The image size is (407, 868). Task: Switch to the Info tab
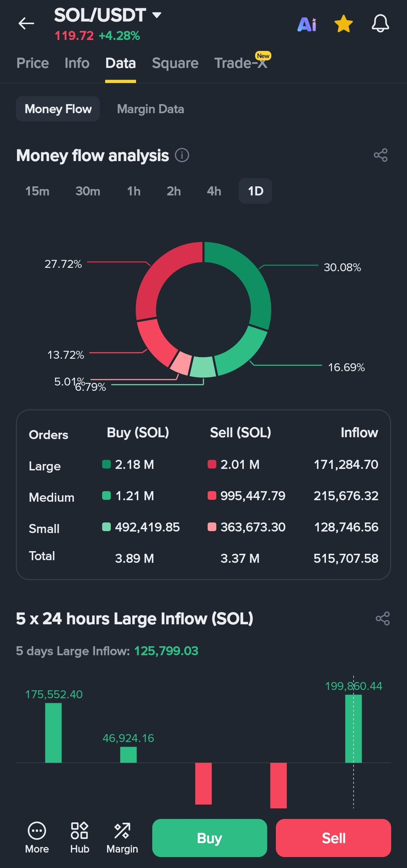[77, 63]
